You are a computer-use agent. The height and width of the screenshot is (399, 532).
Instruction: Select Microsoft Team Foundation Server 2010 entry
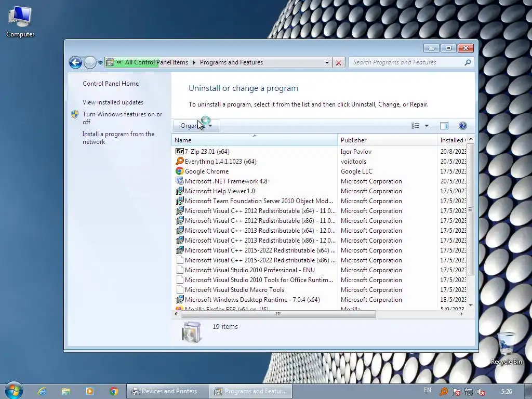pyautogui.click(x=259, y=201)
